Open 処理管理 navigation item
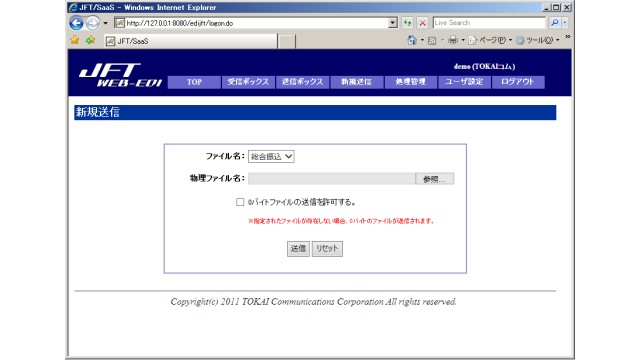Image resolution: width=640 pixels, height=360 pixels. tap(411, 82)
